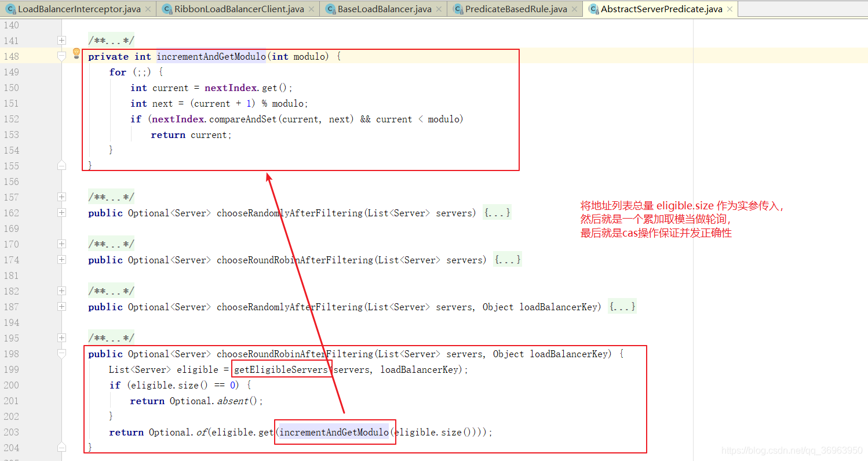The height and width of the screenshot is (461, 868).
Task: Expand the folded doc comment at line 141
Action: pos(61,41)
